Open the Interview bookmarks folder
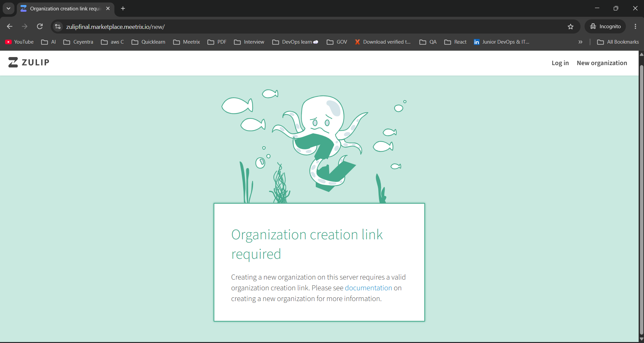 (249, 42)
